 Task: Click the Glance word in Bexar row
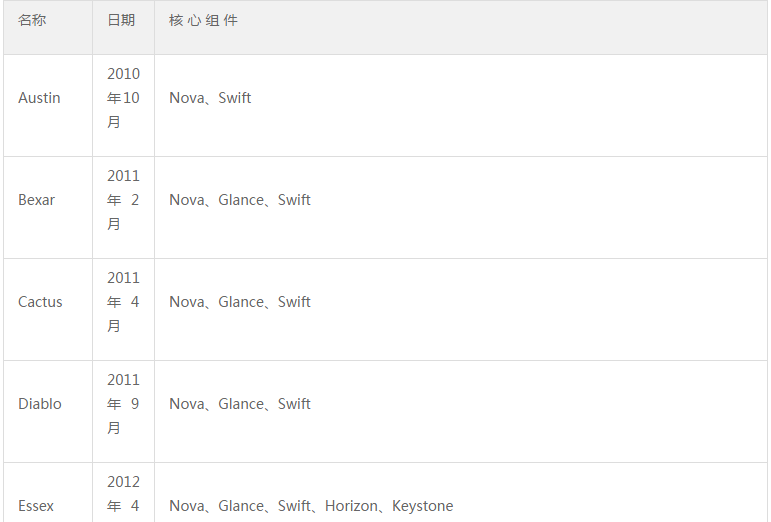point(241,200)
